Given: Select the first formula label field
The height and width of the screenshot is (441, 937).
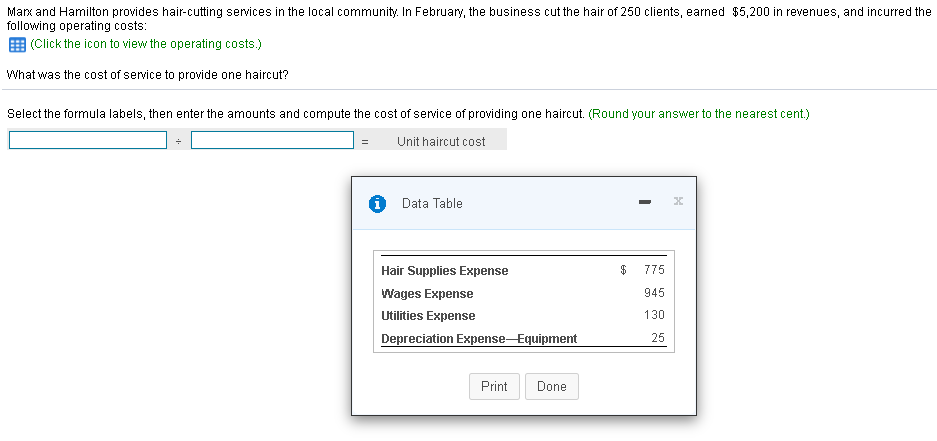Looking at the screenshot, I should [x=88, y=140].
